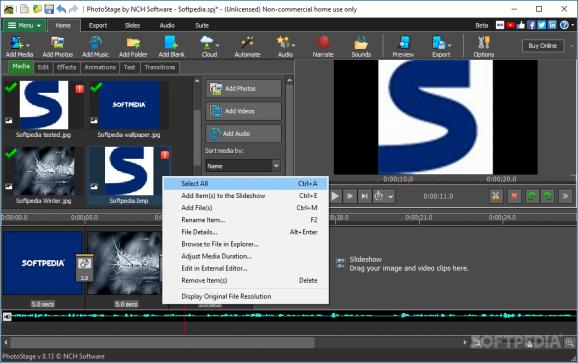This screenshot has height=363, width=578.
Task: Open the Sounds library
Action: pyautogui.click(x=361, y=46)
